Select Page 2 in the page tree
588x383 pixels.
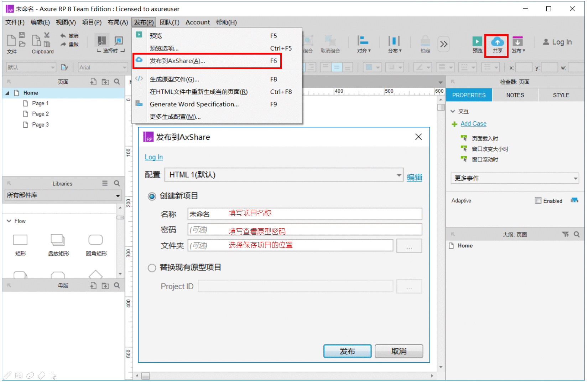(x=40, y=114)
